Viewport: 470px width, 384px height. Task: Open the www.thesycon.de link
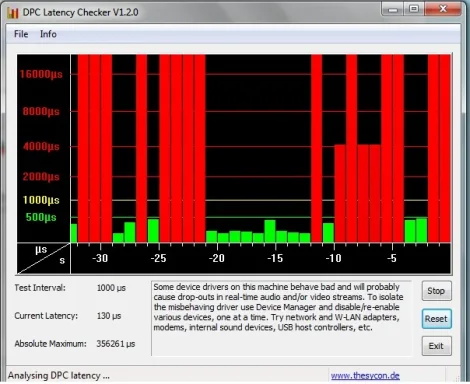click(x=365, y=376)
